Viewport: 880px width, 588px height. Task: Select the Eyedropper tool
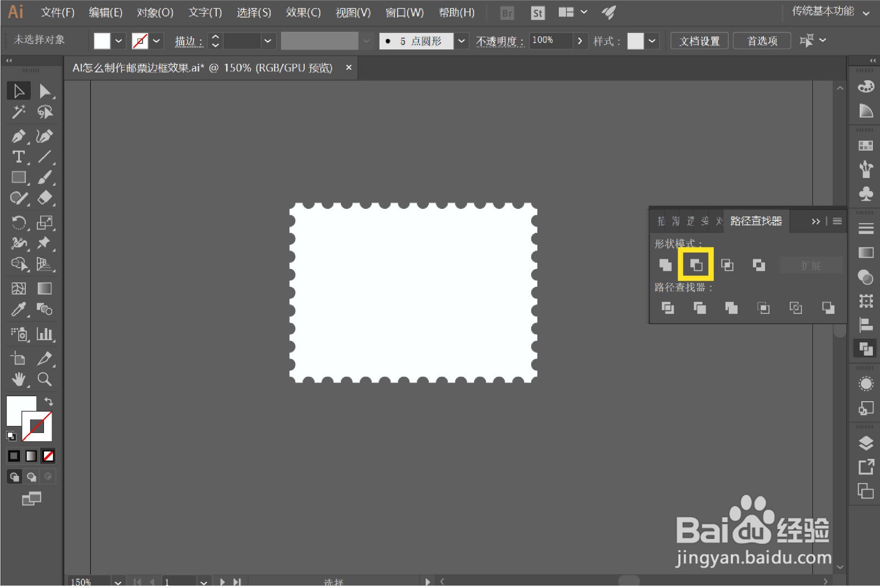[x=19, y=309]
